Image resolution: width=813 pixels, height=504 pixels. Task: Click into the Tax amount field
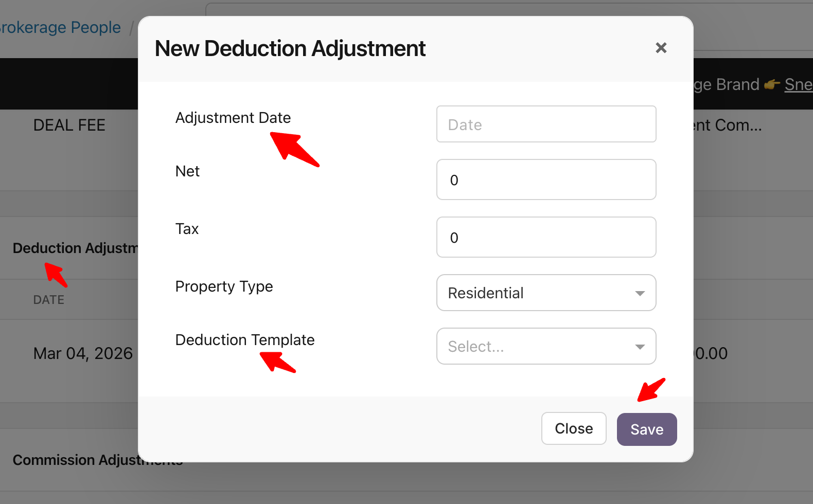(x=546, y=238)
